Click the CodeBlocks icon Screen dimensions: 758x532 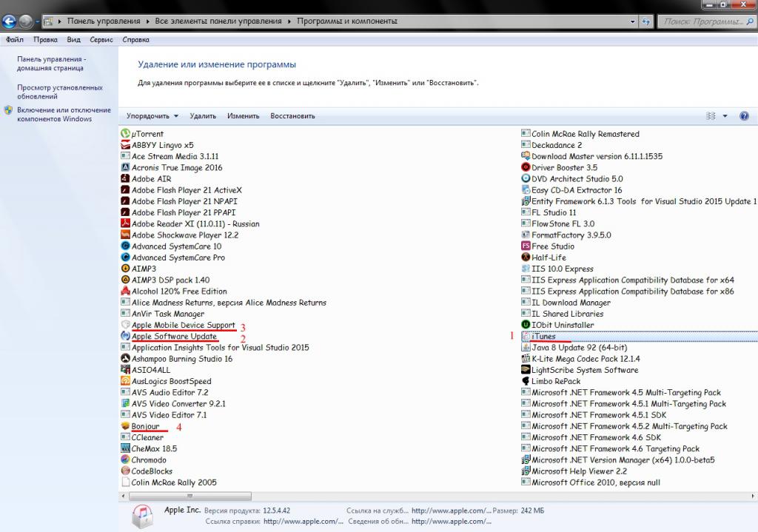click(x=125, y=471)
